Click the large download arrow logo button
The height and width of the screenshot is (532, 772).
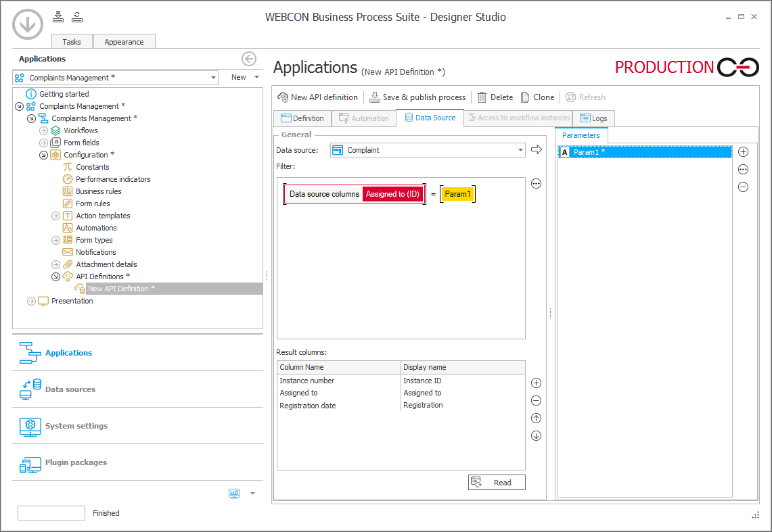(28, 24)
